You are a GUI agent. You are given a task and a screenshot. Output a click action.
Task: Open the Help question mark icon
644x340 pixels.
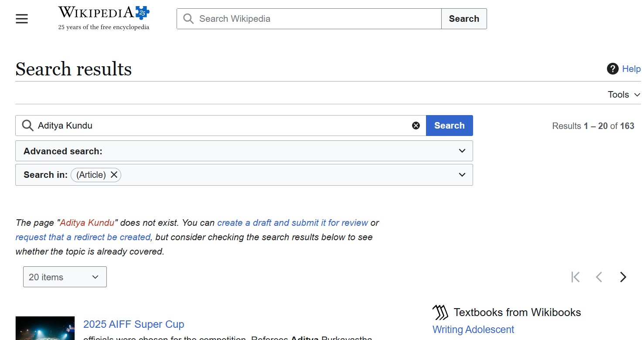pos(613,69)
